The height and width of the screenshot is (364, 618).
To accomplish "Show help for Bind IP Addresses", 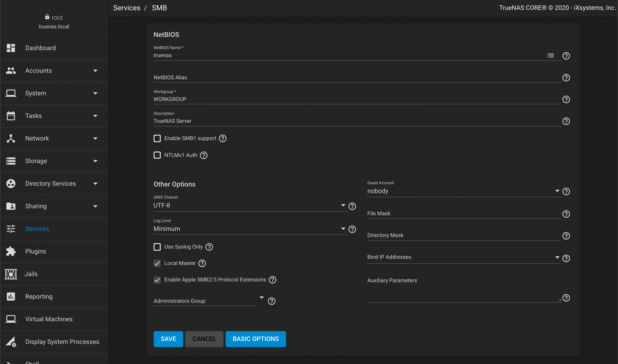I will click(x=566, y=259).
